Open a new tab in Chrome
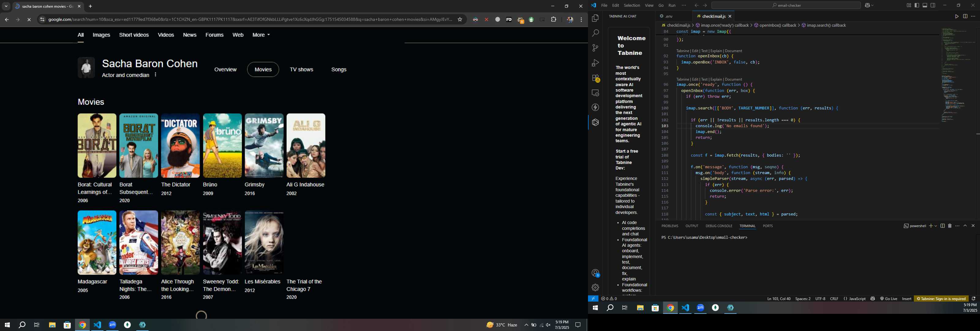This screenshot has height=331, width=980. (x=91, y=6)
